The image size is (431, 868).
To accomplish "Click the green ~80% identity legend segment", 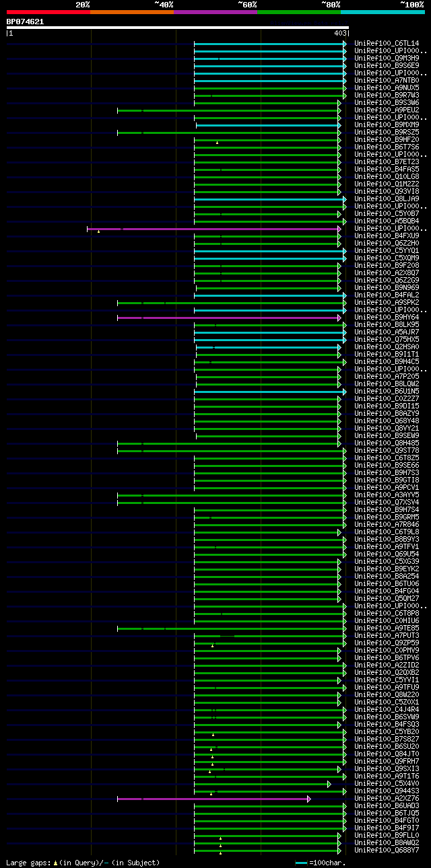I will pyautogui.click(x=298, y=12).
